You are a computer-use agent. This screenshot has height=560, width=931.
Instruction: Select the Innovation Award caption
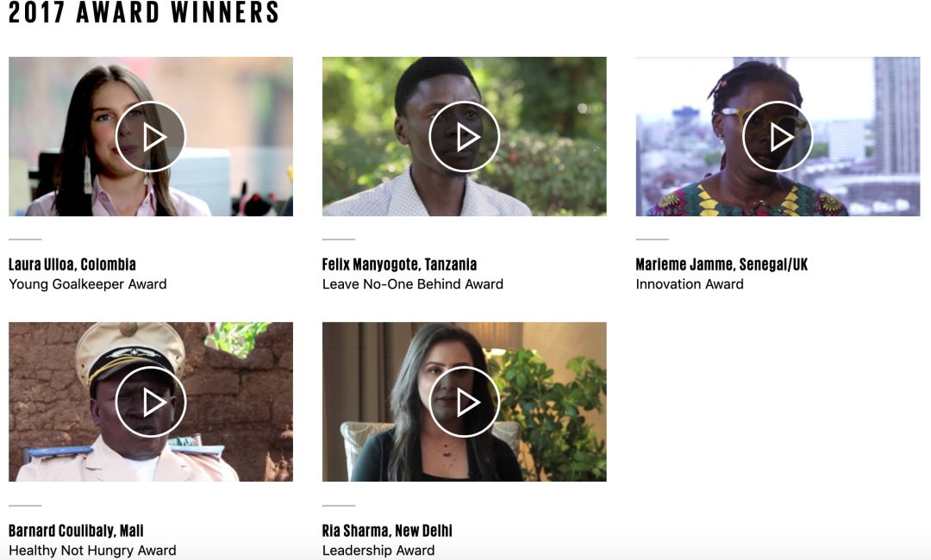690,284
